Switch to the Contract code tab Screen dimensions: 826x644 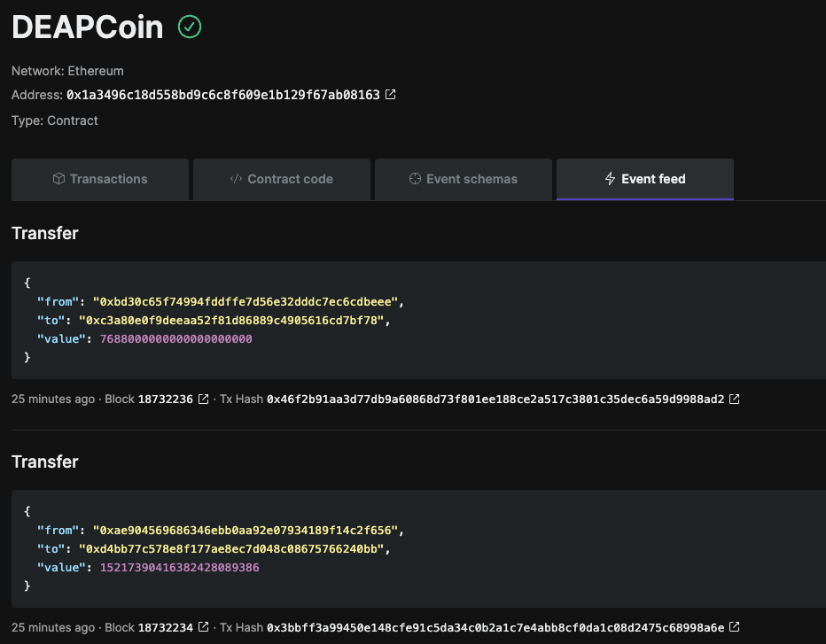pos(282,179)
